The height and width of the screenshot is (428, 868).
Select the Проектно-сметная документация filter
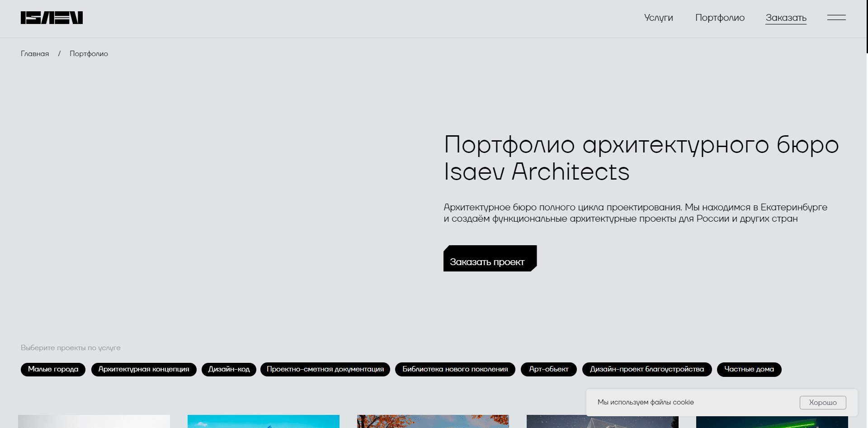click(x=325, y=369)
